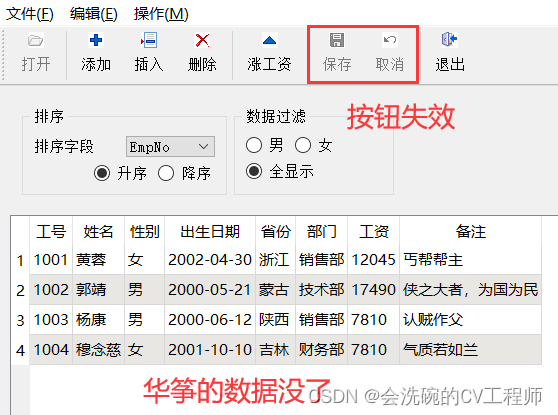
Task: Open the 编辑(E) menu
Action: coord(94,14)
